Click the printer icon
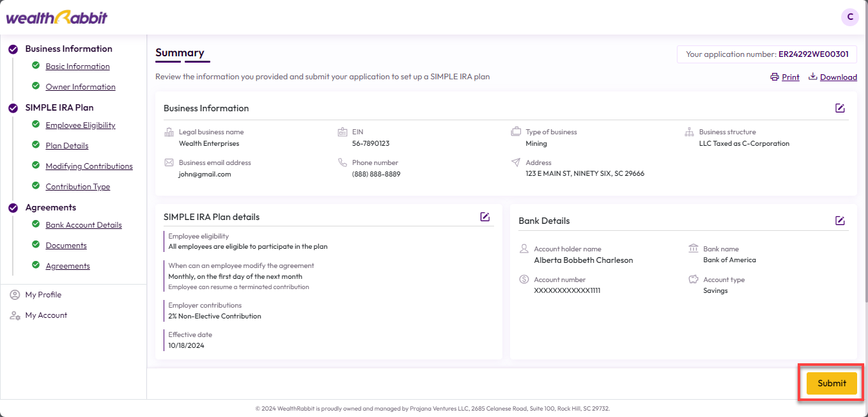Image resolution: width=868 pixels, height=417 pixels. 775,77
